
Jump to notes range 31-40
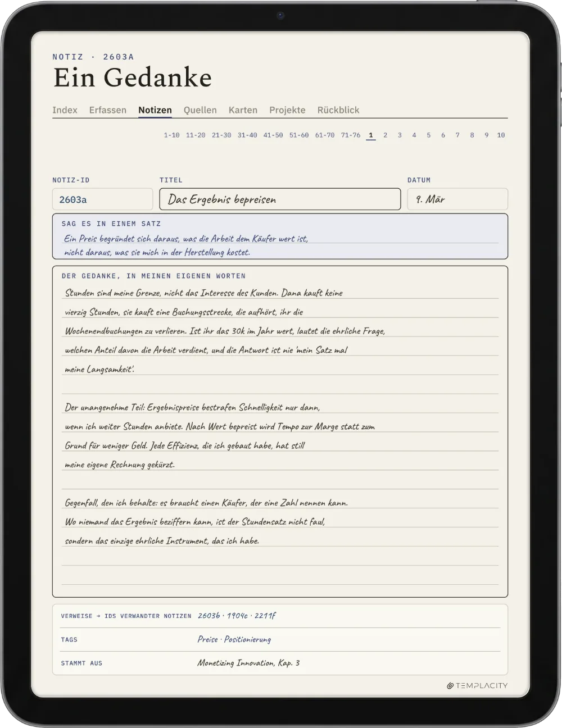pos(247,135)
